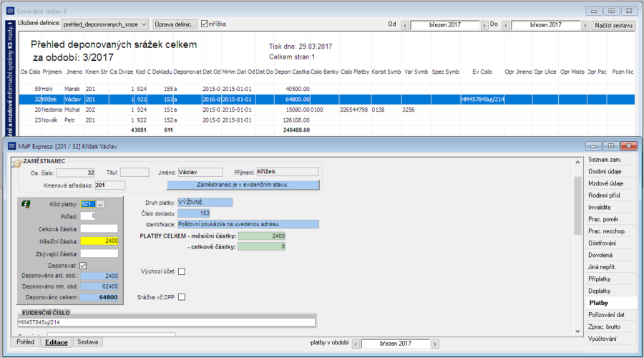644x358 pixels.
Task: Enable the Výchozí účet checkbox
Action: [182, 271]
